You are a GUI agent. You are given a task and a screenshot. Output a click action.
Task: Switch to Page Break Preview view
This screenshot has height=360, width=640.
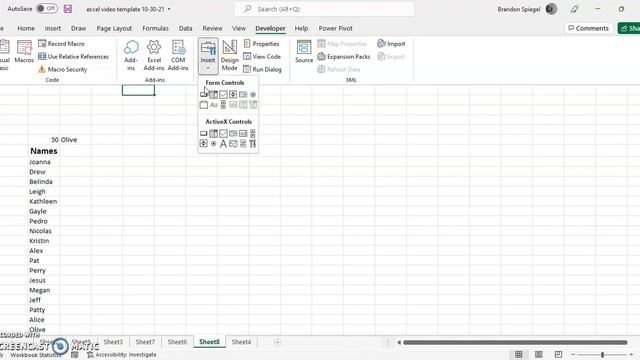point(558,354)
